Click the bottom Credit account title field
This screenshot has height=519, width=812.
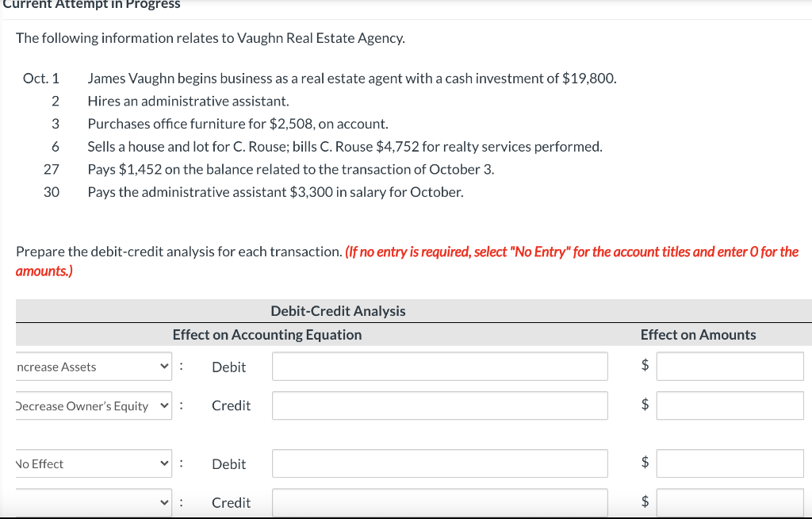tap(439, 502)
